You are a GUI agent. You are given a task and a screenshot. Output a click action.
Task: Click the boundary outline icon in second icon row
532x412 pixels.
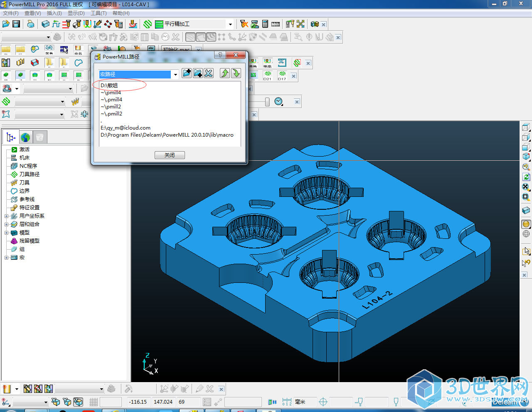click(79, 63)
